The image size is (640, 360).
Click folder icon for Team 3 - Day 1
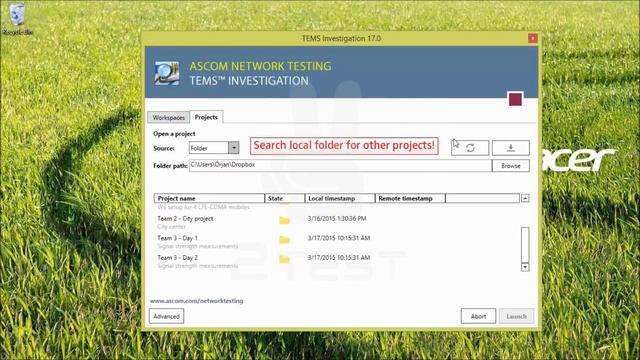coord(284,240)
